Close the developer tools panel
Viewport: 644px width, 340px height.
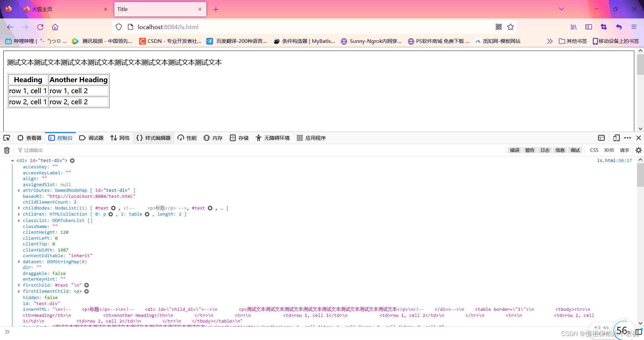click(639, 138)
